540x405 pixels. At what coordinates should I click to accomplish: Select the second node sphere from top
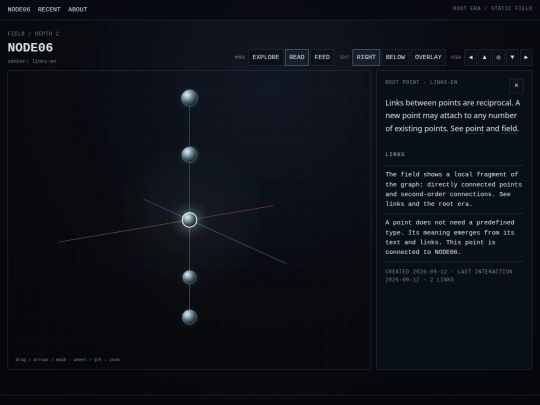point(189,155)
